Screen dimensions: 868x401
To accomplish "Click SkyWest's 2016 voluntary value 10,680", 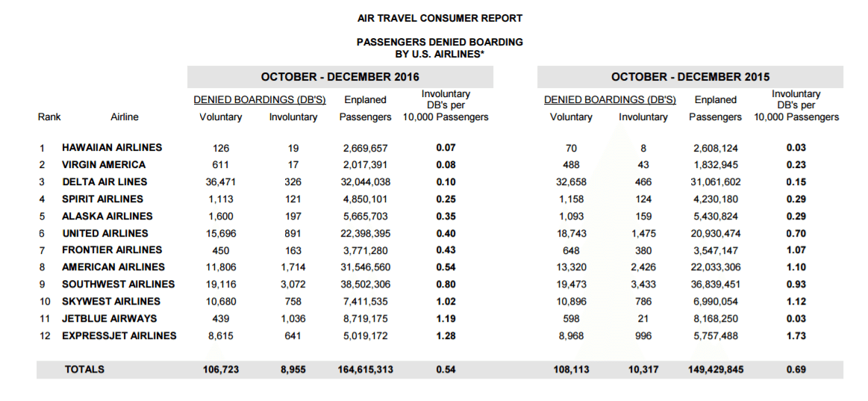I will [x=221, y=302].
